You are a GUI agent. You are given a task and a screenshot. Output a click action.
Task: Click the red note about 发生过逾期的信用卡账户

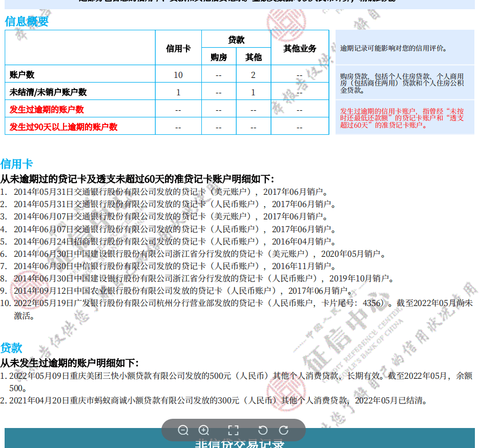tap(402, 118)
